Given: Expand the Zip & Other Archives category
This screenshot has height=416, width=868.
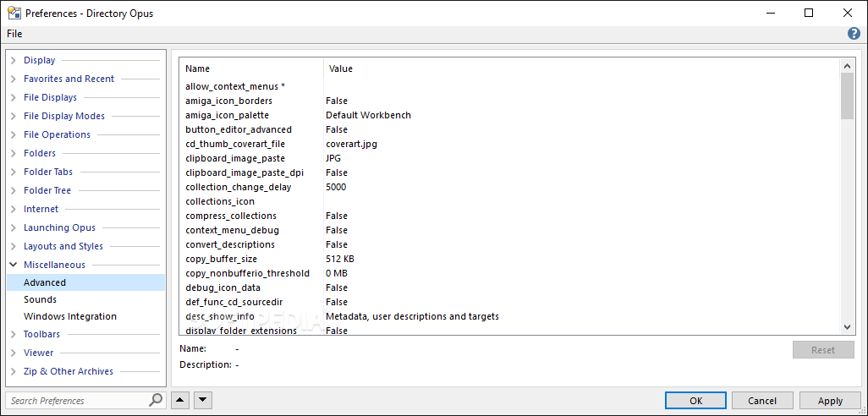Looking at the screenshot, I should click(x=14, y=371).
